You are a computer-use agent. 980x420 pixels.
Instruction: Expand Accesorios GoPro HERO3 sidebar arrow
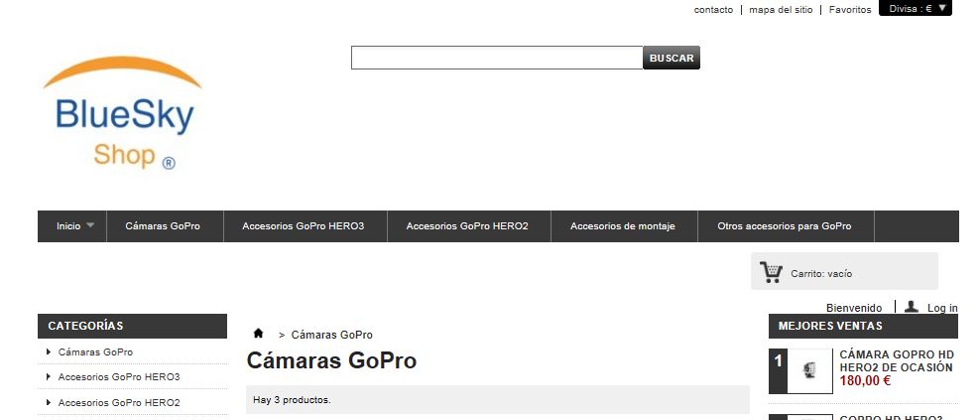(x=49, y=377)
